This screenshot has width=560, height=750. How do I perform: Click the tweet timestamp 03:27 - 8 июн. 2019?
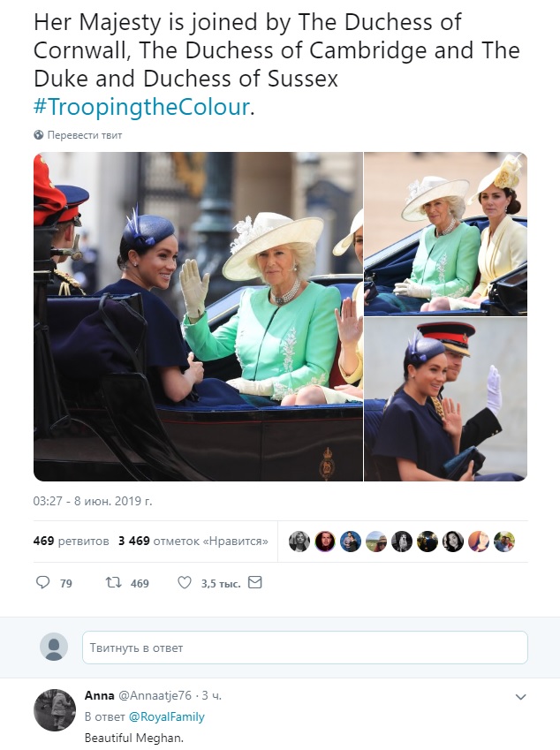(x=93, y=501)
